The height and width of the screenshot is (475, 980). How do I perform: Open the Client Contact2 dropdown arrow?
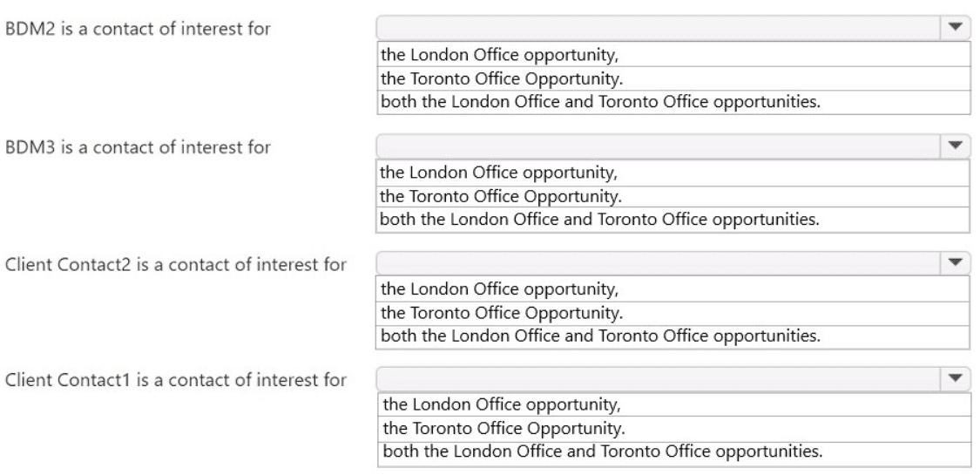955,262
